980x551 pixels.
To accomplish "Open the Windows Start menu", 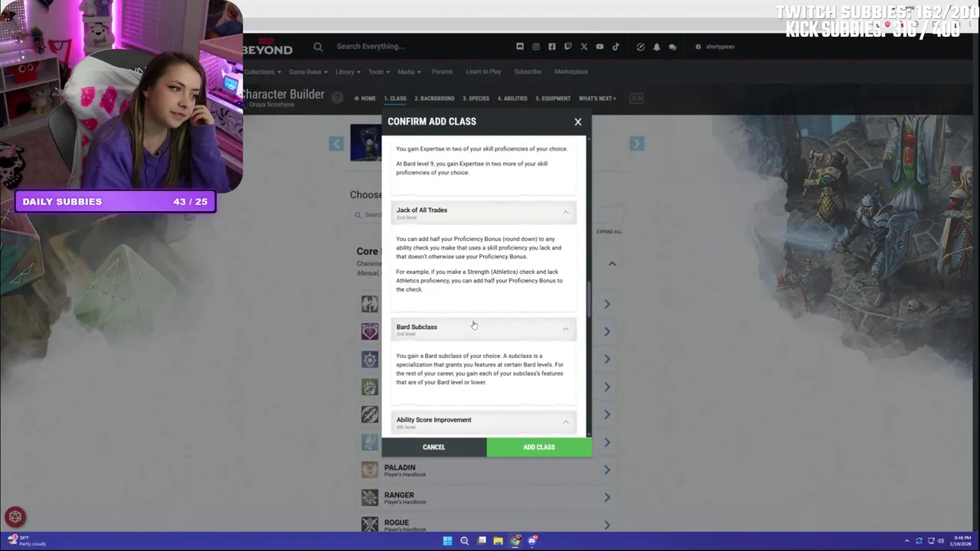I will pyautogui.click(x=447, y=541).
